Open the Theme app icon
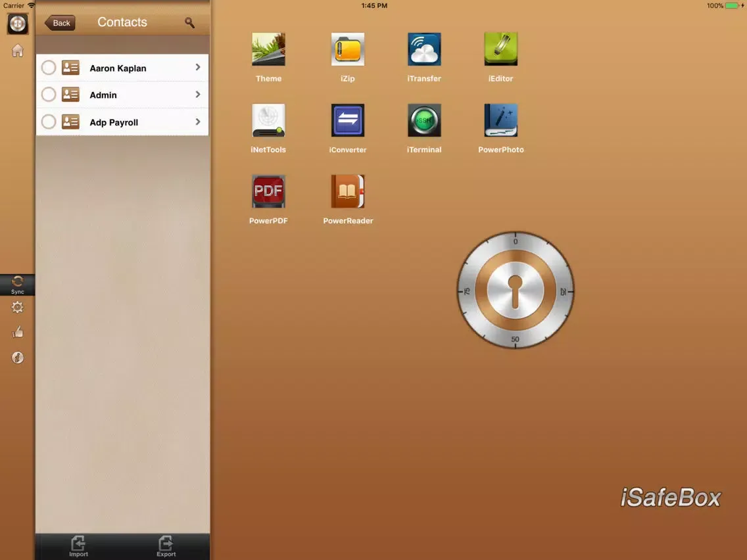The image size is (747, 560). coord(268,49)
